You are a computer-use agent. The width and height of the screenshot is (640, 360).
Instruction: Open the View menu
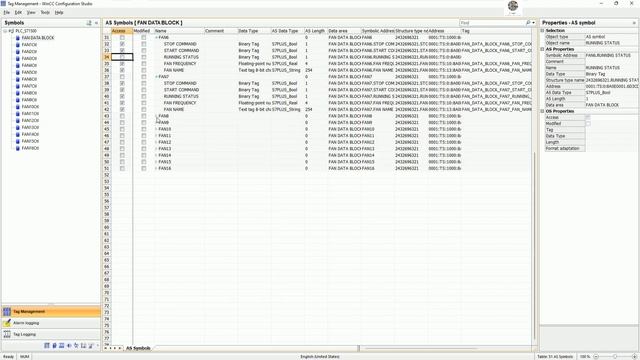(31, 13)
